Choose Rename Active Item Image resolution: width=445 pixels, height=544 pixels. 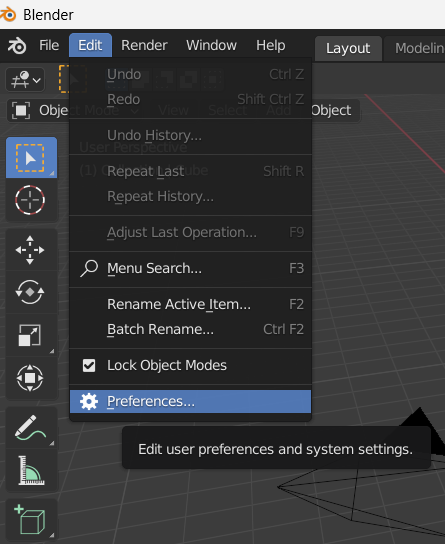click(190, 304)
